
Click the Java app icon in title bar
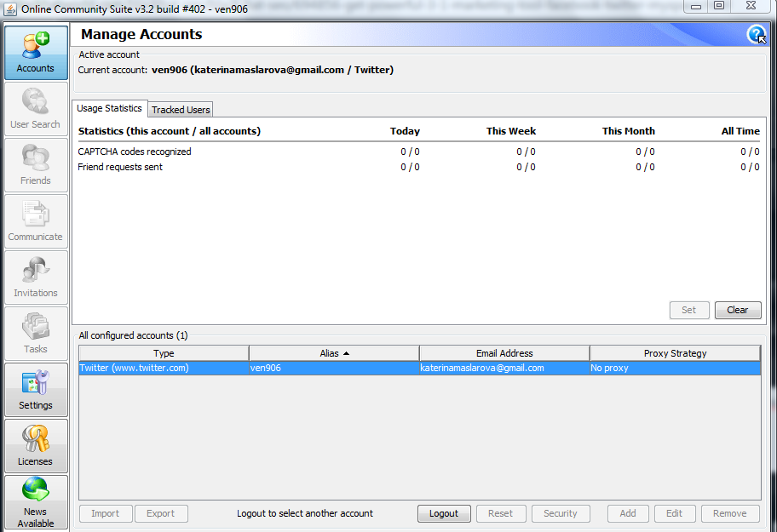(x=10, y=9)
